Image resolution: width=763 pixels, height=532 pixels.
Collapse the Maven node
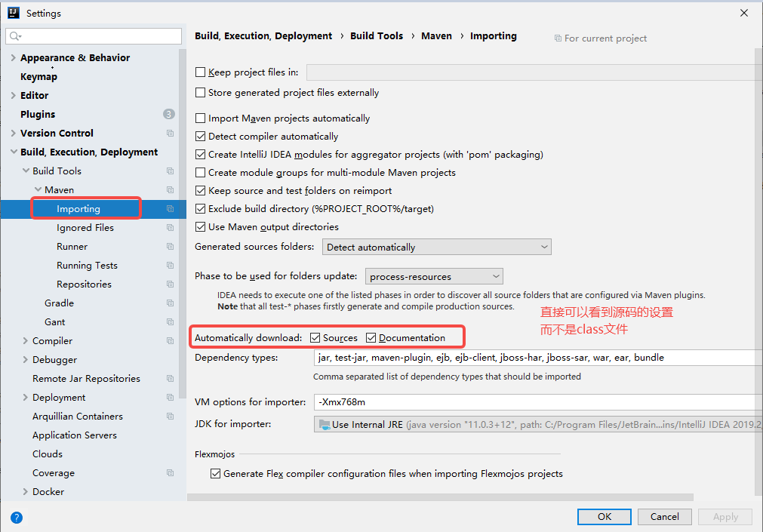pyautogui.click(x=38, y=190)
